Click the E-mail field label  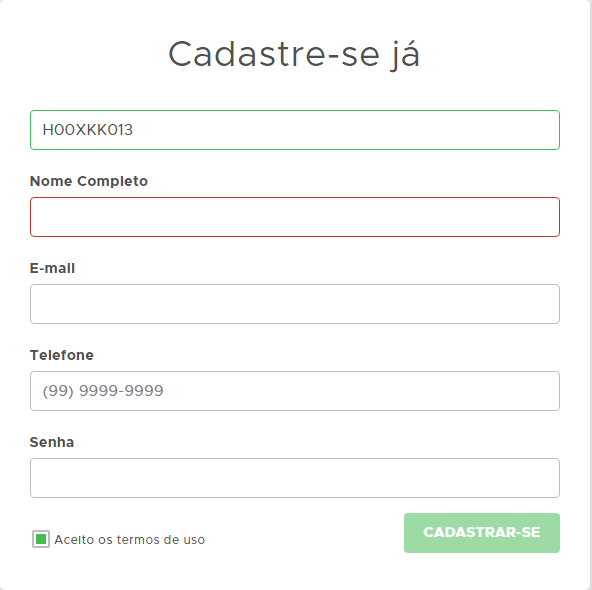coord(52,268)
